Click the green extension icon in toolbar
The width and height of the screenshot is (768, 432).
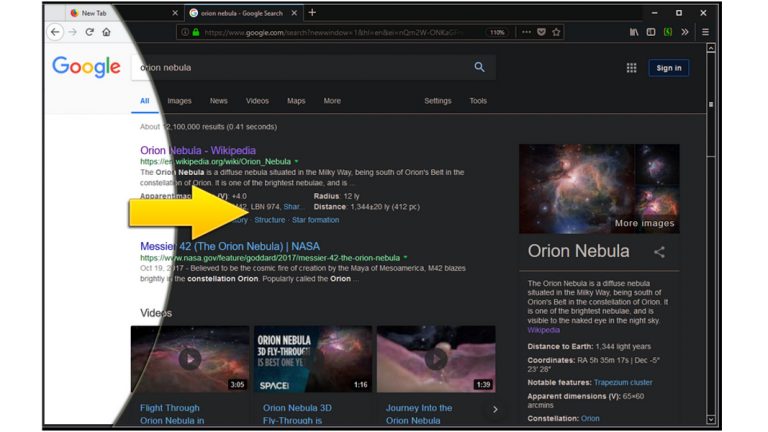point(668,32)
